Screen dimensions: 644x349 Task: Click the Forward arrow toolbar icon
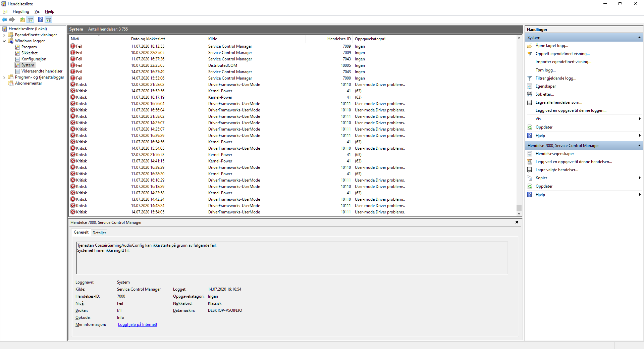point(12,19)
